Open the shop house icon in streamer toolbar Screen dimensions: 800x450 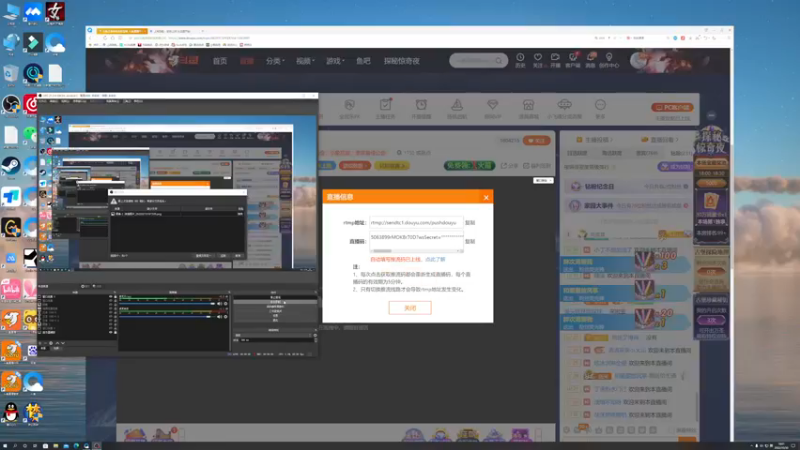528,105
